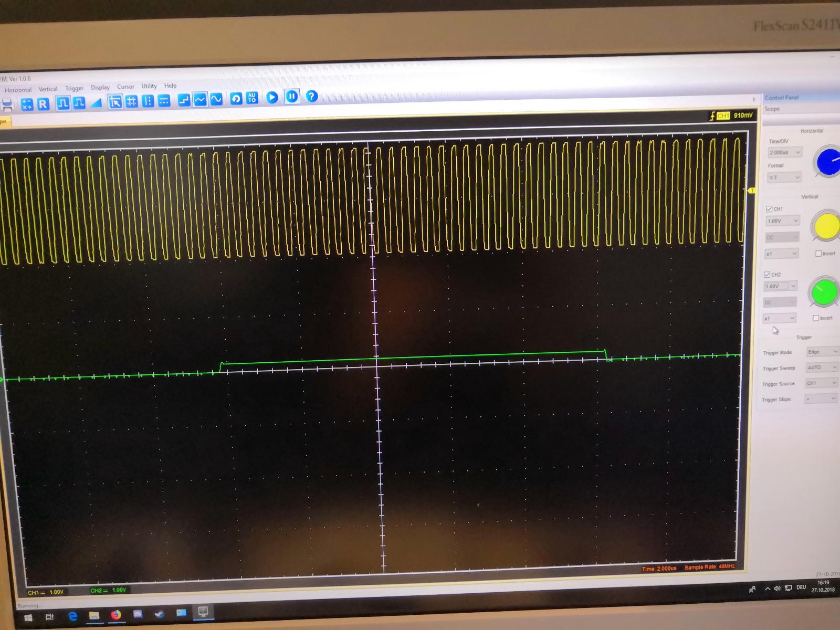Screen dimensions: 840x630
Task: Uncheck the CH2 channel checkbox
Action: [767, 275]
